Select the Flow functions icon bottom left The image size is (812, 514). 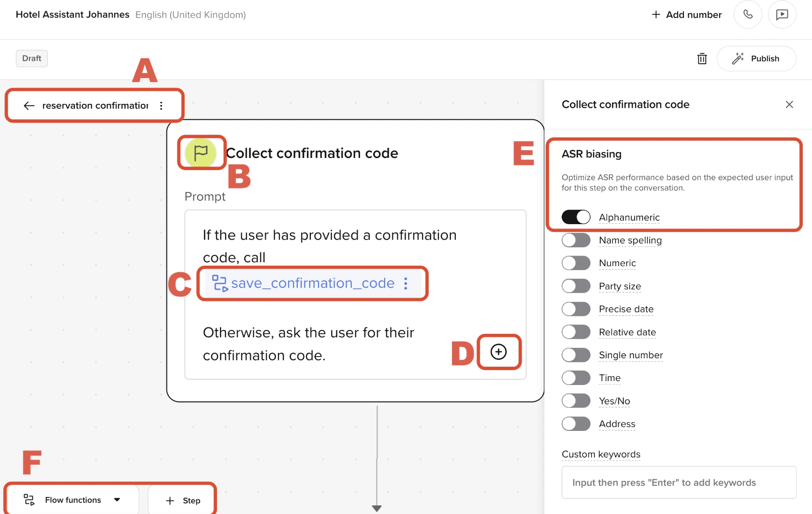pos(29,500)
